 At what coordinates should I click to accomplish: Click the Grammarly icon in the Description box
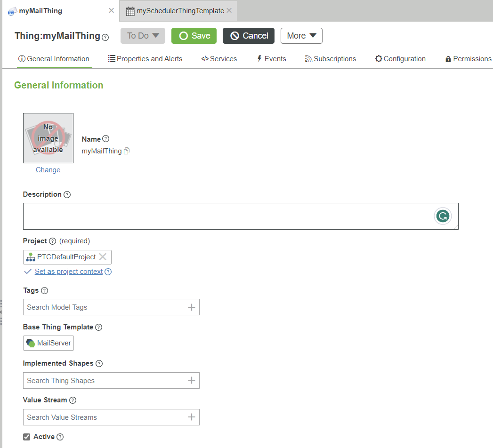pos(442,216)
